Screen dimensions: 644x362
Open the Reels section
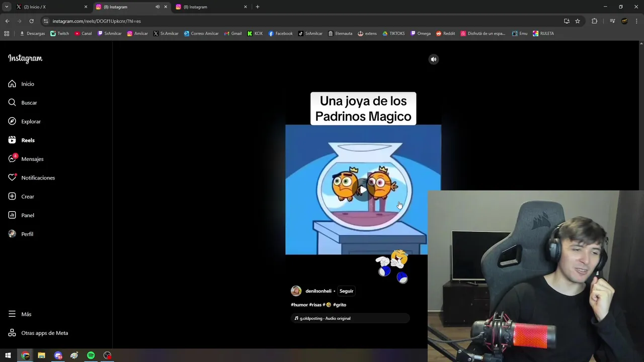21,140
